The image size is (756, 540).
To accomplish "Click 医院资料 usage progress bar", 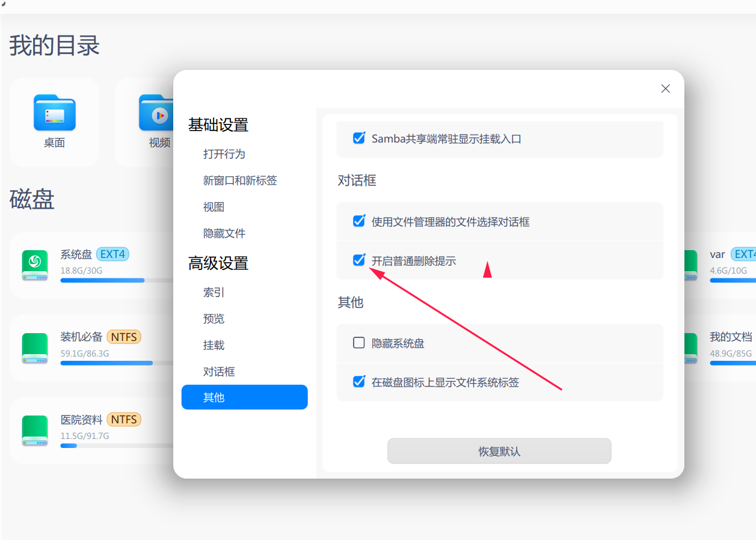I will tap(117, 446).
